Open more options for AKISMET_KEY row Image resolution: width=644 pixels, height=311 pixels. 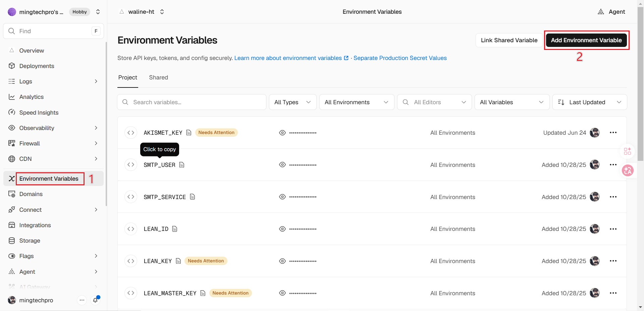pos(613,133)
